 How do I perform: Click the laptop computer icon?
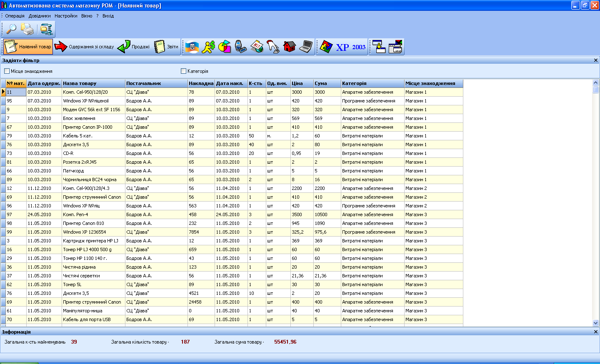point(306,47)
